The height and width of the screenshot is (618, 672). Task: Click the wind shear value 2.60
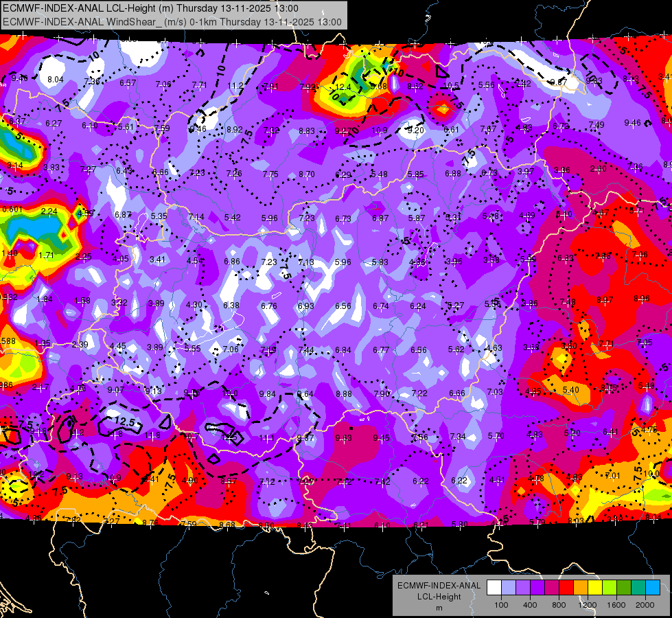pos(599,168)
